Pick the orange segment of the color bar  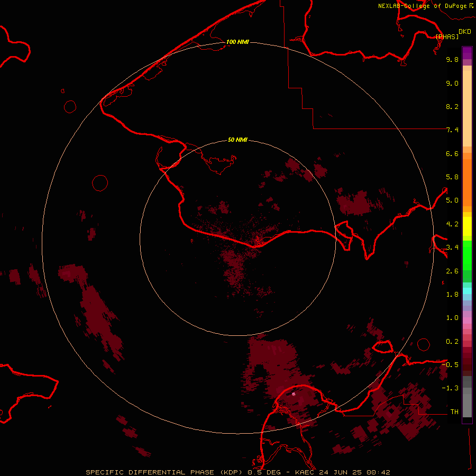coord(467,182)
